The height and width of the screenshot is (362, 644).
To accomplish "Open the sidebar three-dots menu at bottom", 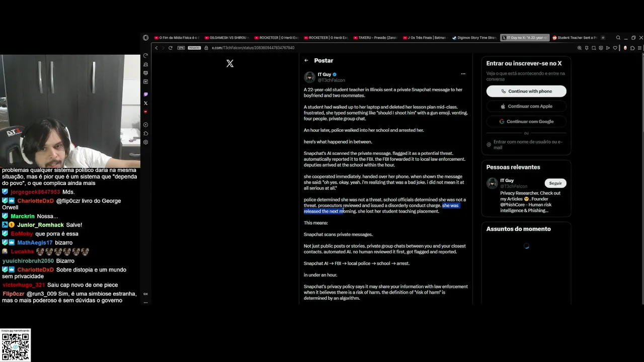I will (x=146, y=302).
